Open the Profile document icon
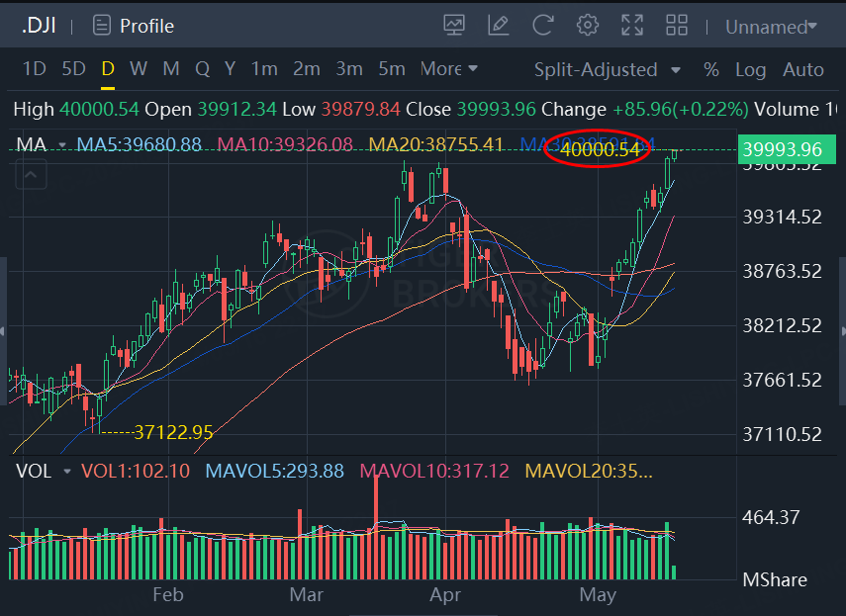Viewport: 846px width, 616px height. 102,26
